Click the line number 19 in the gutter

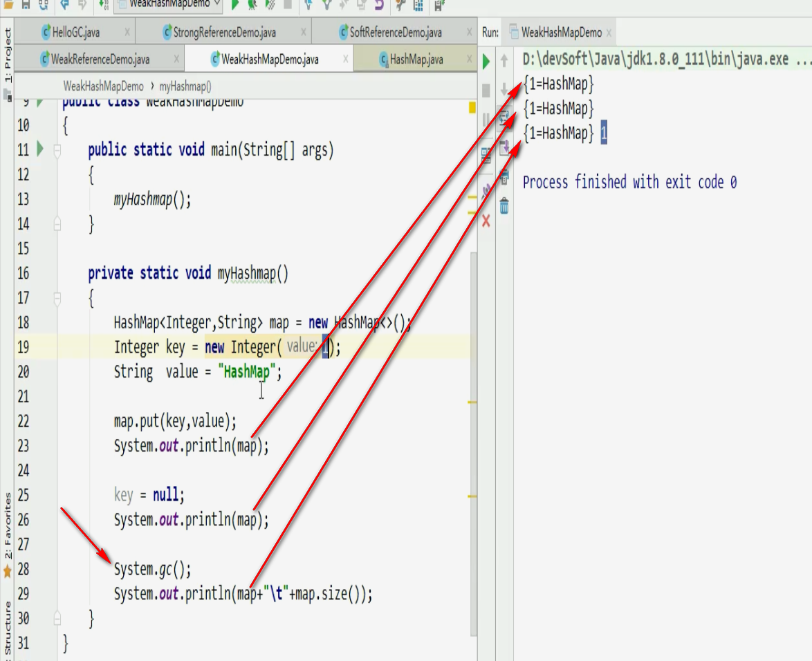24,347
